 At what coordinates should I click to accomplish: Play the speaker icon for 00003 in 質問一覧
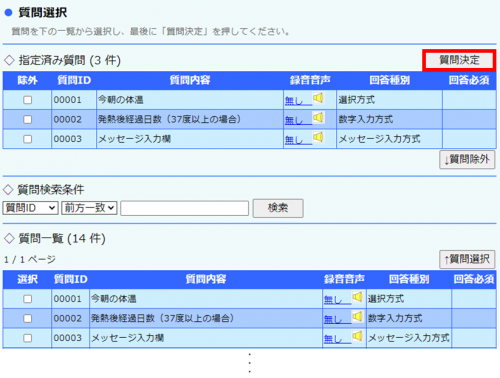click(357, 336)
